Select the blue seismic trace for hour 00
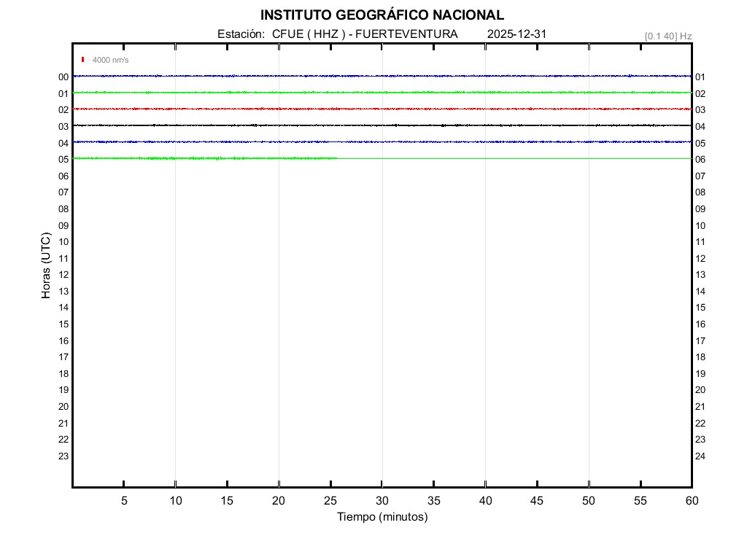747x560 pixels. [x=382, y=76]
